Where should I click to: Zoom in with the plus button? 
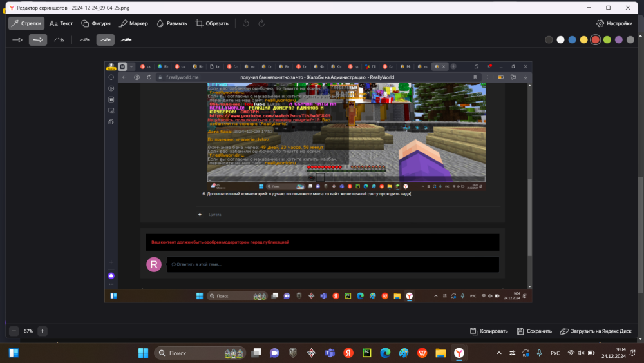tap(43, 331)
